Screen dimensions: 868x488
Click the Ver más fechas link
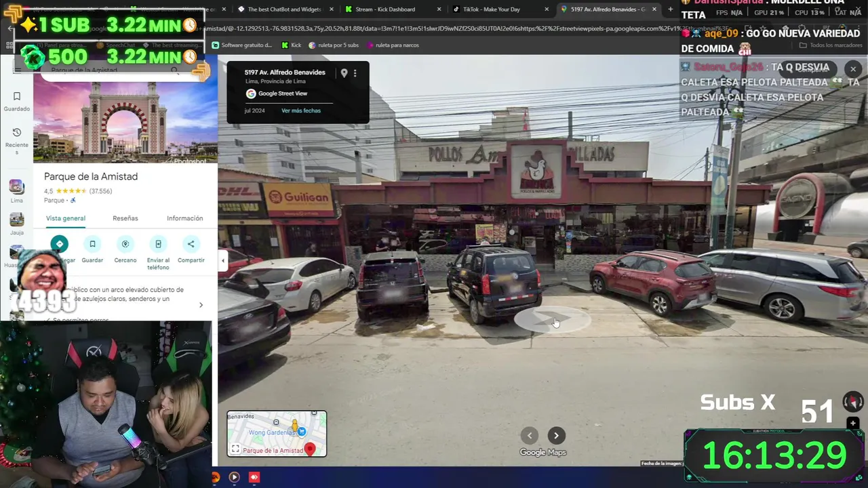[301, 110]
